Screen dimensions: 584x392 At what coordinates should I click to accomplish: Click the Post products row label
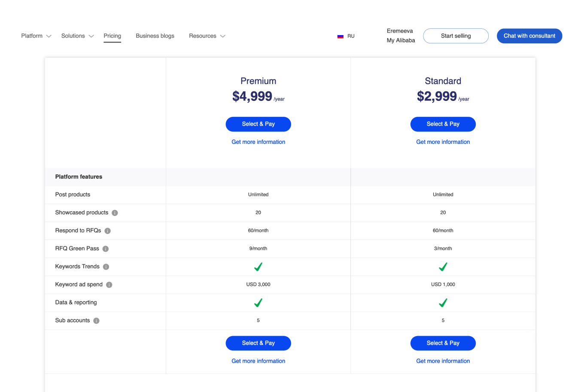point(73,194)
